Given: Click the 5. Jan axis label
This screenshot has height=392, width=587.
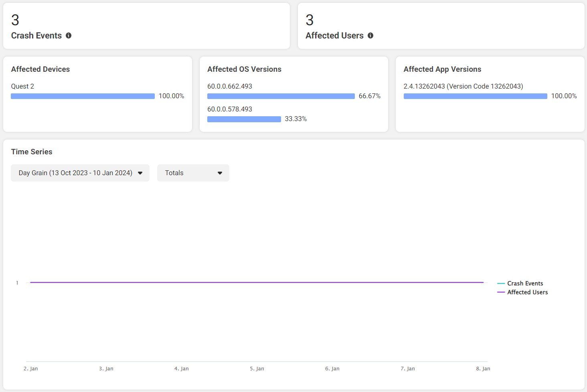Looking at the screenshot, I should click(257, 369).
